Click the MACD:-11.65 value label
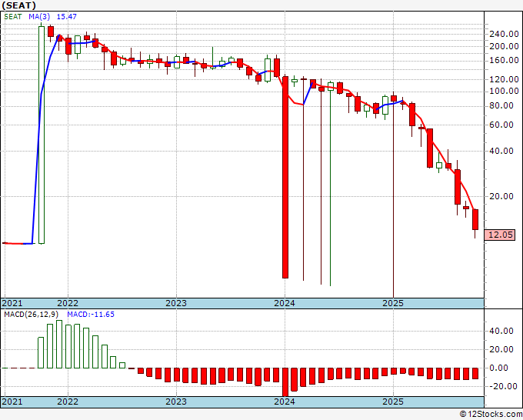This screenshot has width=523, height=420. tap(91, 315)
